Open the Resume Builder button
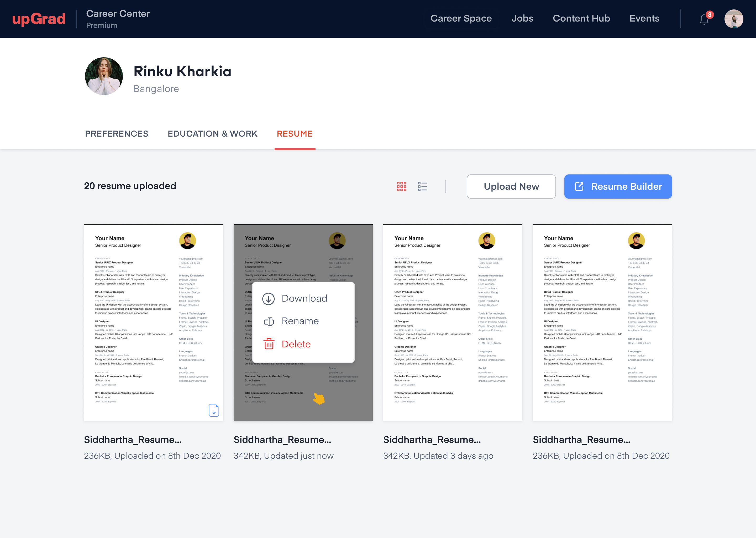Image resolution: width=756 pixels, height=538 pixels. pos(618,187)
